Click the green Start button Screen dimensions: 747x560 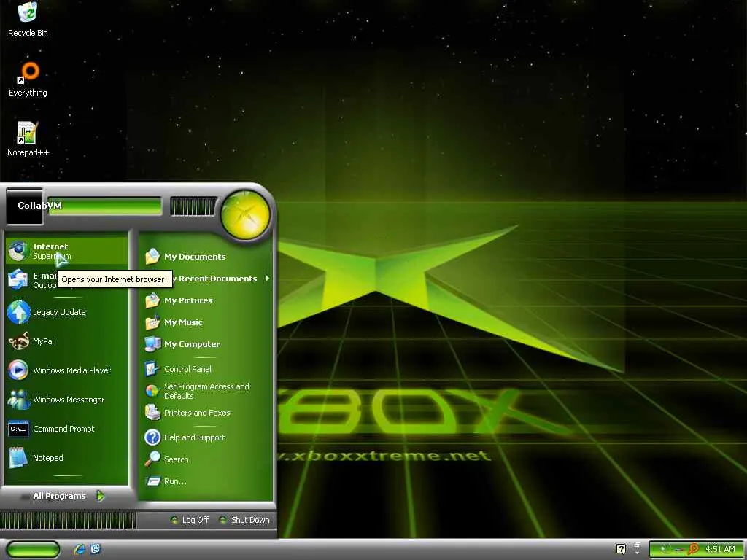pos(33,549)
